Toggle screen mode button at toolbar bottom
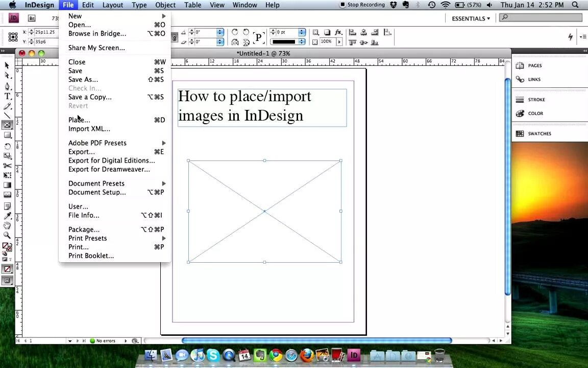 [7, 280]
